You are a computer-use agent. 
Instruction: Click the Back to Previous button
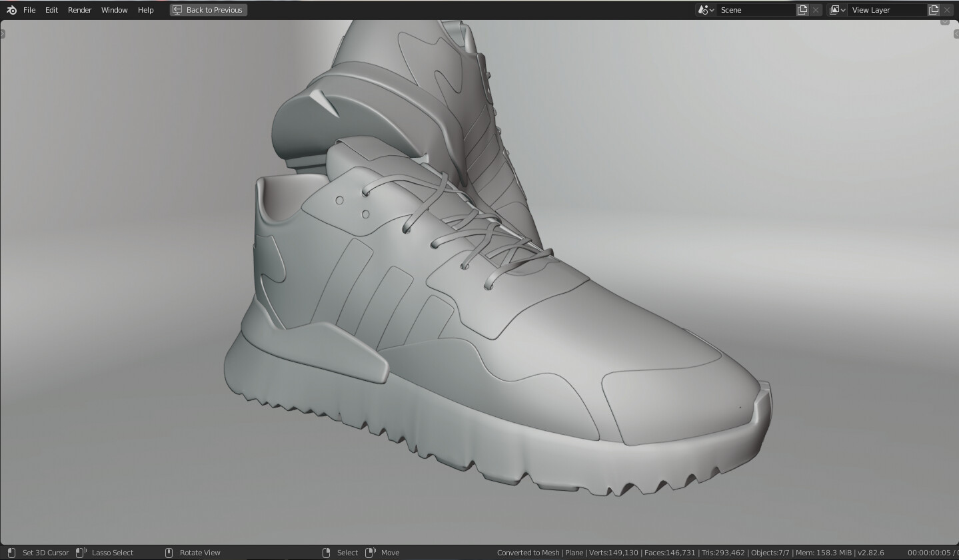tap(209, 10)
